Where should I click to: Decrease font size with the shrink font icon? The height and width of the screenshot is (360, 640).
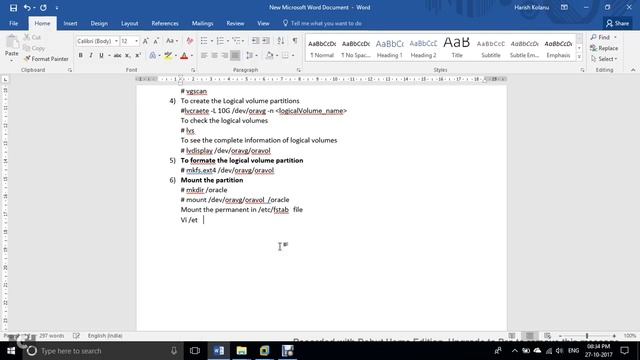[x=156, y=41]
